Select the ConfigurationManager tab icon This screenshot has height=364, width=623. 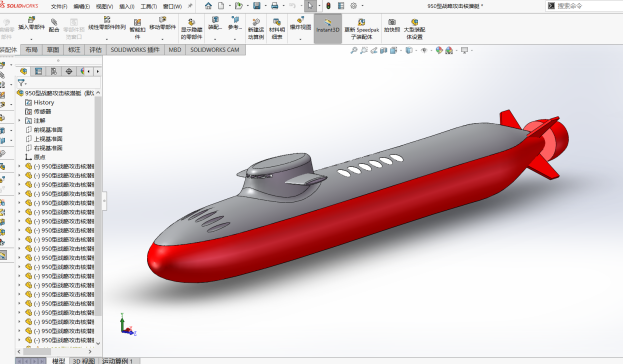[x=54, y=71]
